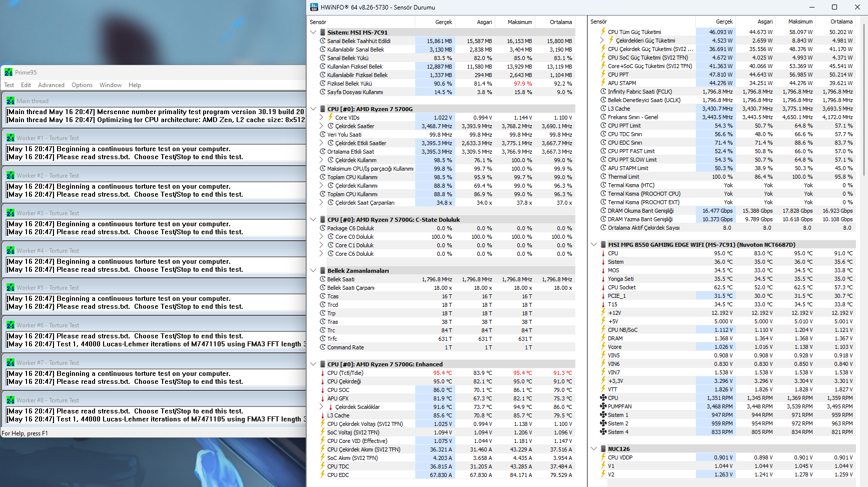Image resolution: width=868 pixels, height=487 pixels.
Task: Click the fan icon beside PUMPFAN
Action: pyautogui.click(x=603, y=406)
